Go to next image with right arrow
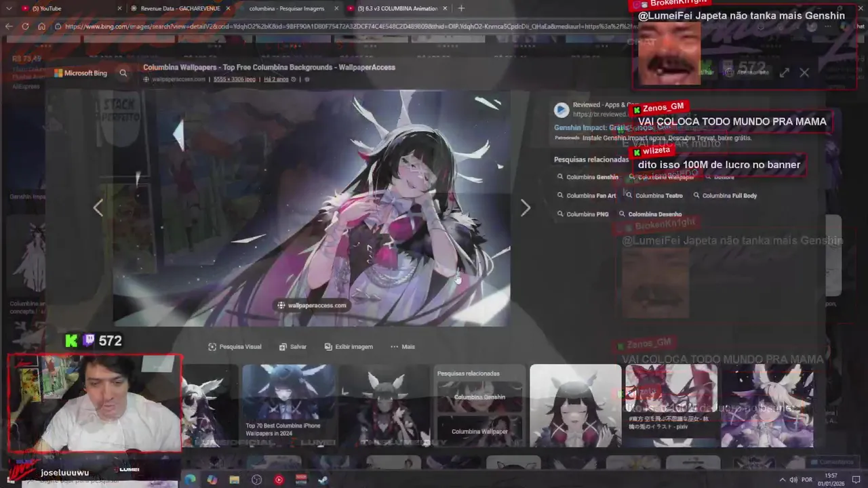Viewport: 868px width, 488px height. [x=526, y=208]
